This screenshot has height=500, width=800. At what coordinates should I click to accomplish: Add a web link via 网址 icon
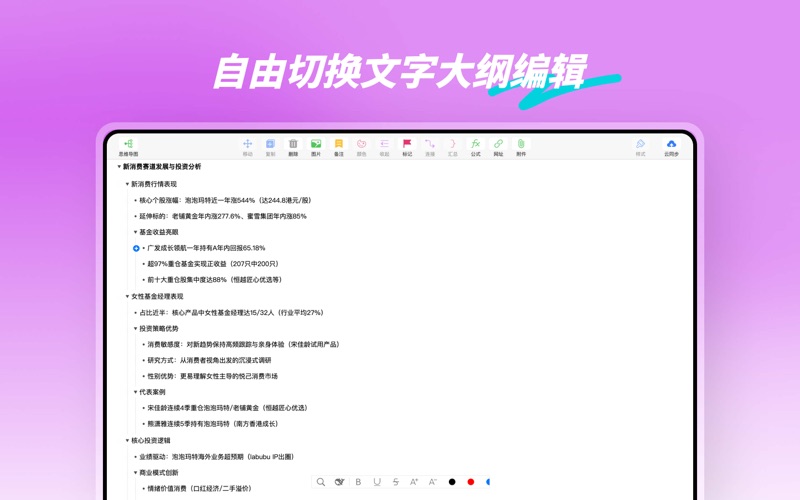[498, 147]
